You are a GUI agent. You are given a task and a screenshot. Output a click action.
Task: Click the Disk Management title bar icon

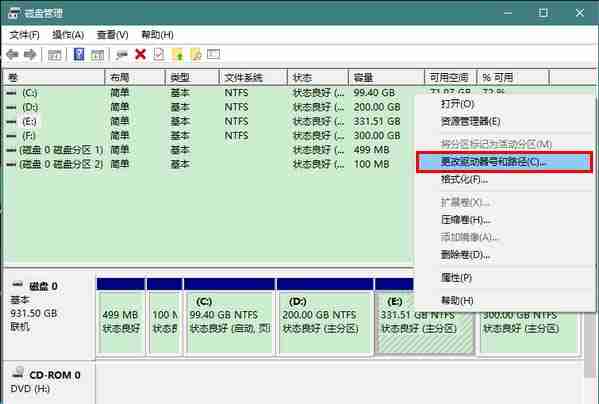pos(14,13)
